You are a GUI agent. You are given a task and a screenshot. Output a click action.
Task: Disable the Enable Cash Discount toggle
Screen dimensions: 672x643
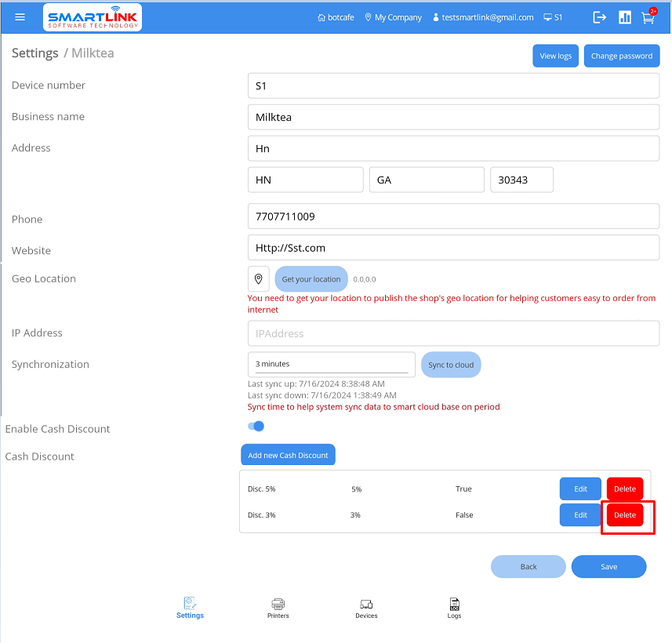[256, 426]
